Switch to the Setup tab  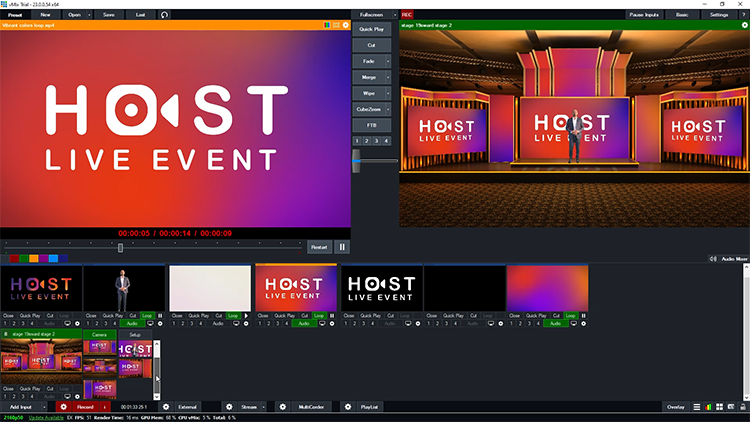135,334
